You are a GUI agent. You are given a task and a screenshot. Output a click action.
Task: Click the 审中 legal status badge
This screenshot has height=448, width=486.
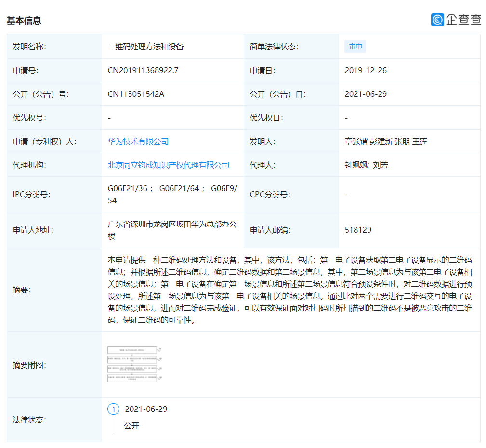(x=355, y=47)
